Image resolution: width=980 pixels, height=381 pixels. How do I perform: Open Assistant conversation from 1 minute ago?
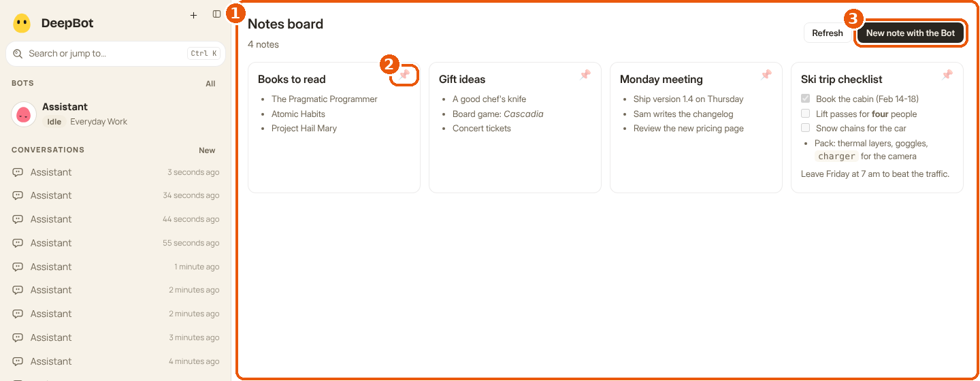pos(116,267)
